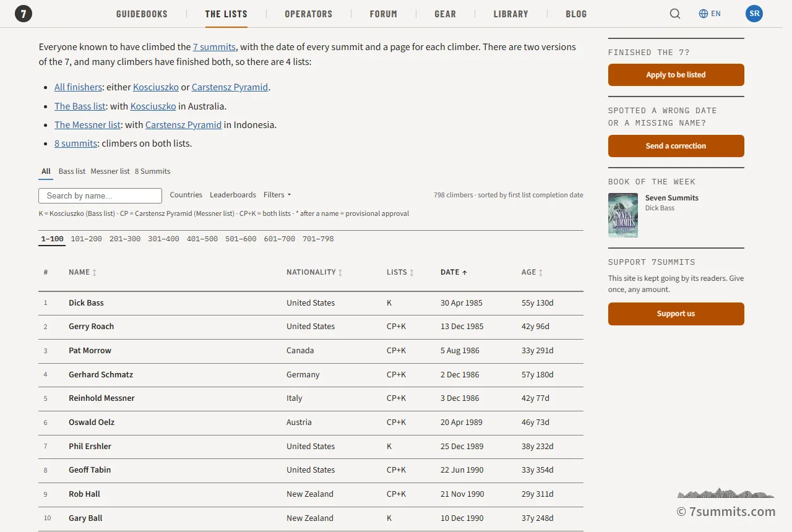Click the 7 logo icon

(x=24, y=14)
